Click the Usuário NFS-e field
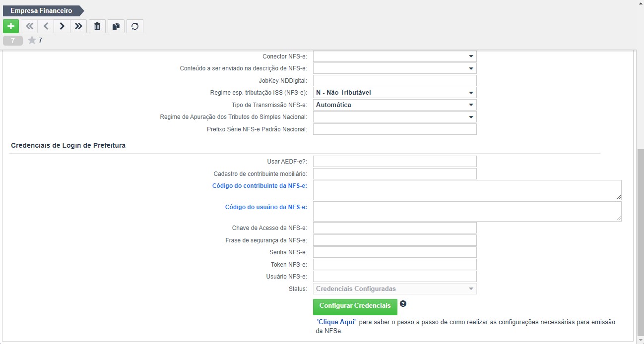This screenshot has height=344, width=644. pos(395,277)
